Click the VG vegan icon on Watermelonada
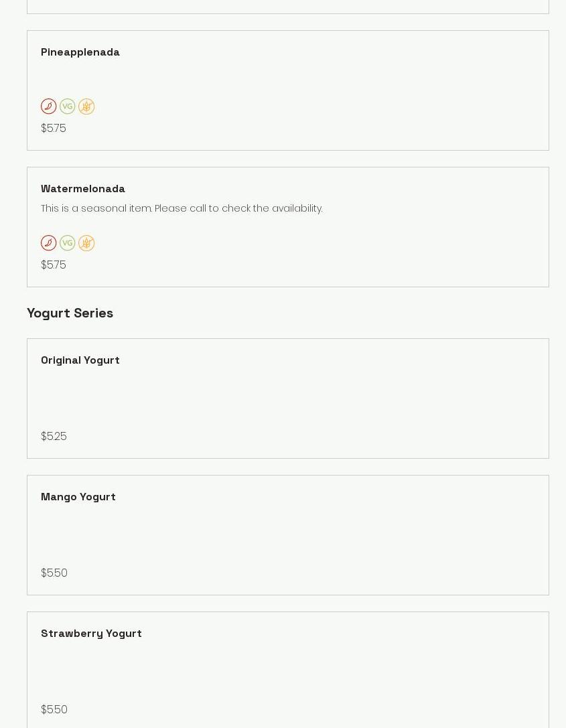This screenshot has height=728, width=566. (68, 243)
